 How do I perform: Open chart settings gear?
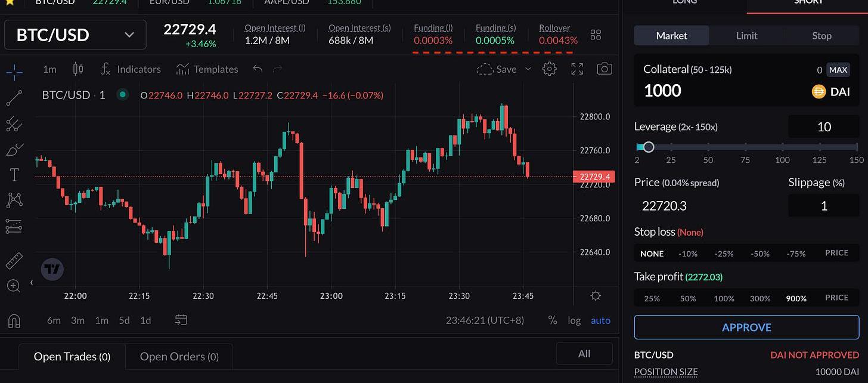coord(549,69)
